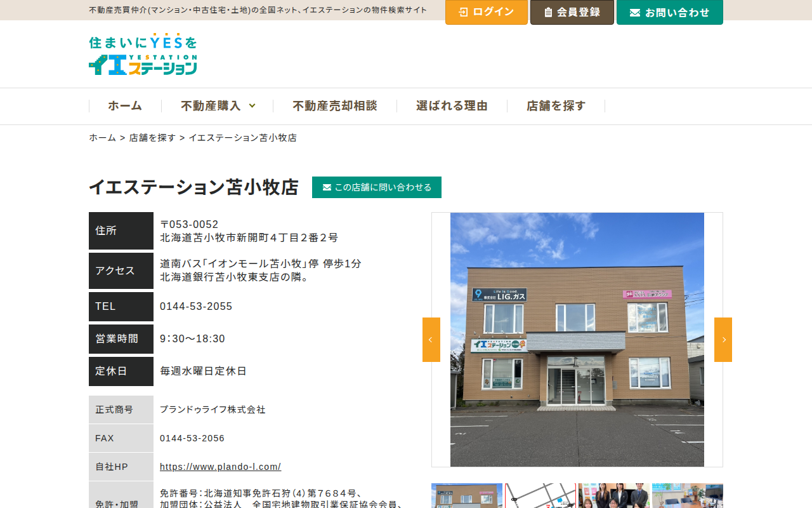Click the page heading イエステーション苫小牧店
This screenshot has width=812, height=508.
click(x=193, y=187)
